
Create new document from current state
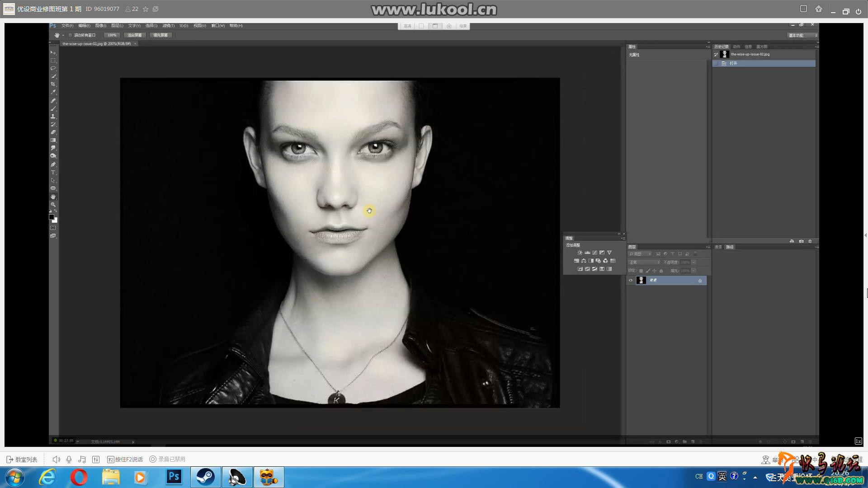[x=792, y=241]
